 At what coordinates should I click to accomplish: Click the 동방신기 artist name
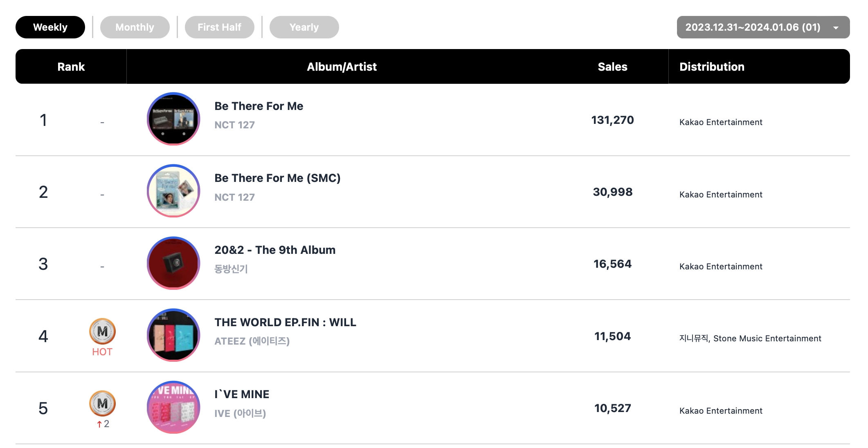[231, 269]
